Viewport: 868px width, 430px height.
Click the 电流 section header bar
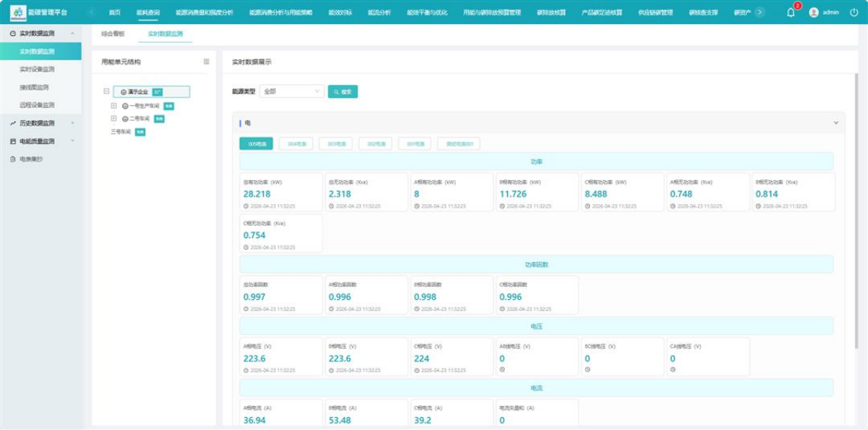(536, 388)
